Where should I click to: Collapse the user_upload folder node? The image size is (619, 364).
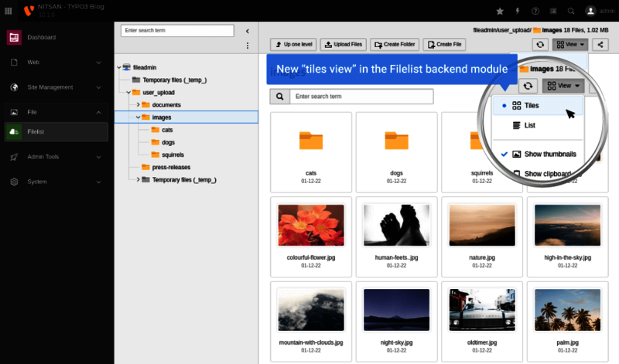pos(128,92)
